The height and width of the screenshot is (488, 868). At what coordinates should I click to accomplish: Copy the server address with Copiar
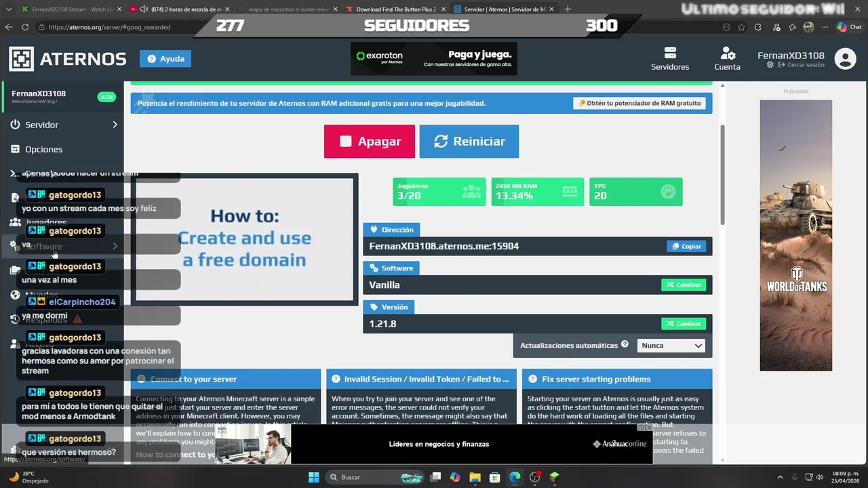tap(686, 246)
